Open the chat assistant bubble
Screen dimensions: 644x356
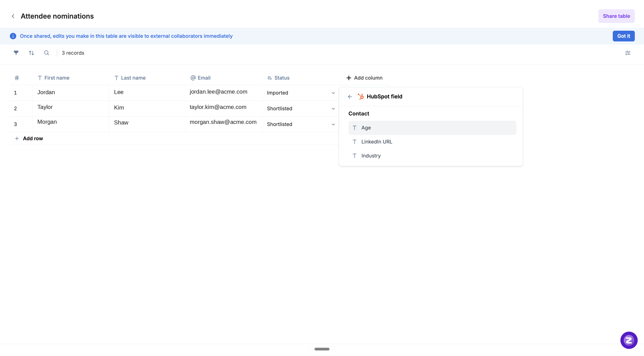click(629, 340)
